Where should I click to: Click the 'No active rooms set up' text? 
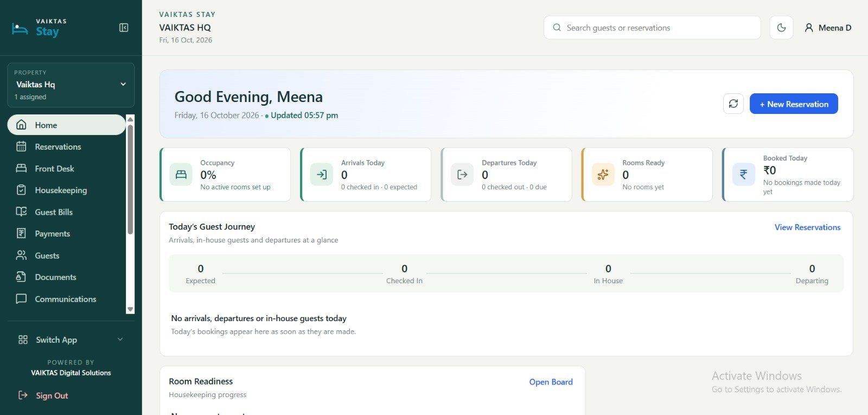[x=235, y=187]
